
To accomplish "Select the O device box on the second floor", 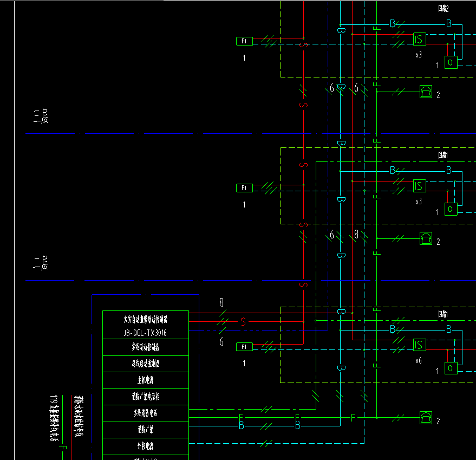I will tap(451, 209).
